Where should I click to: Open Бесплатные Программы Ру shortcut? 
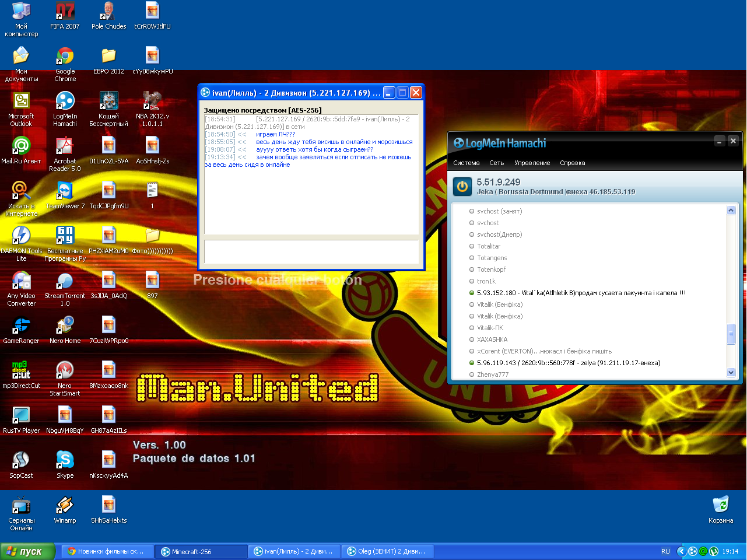pyautogui.click(x=65, y=244)
